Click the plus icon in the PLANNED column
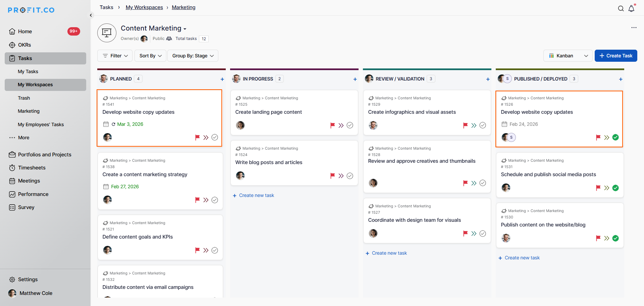The width and height of the screenshot is (644, 306). coord(222,79)
